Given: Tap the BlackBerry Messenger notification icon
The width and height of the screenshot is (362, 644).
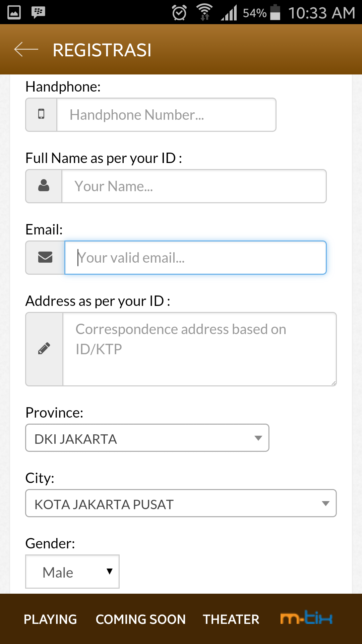Looking at the screenshot, I should pos(38,12).
